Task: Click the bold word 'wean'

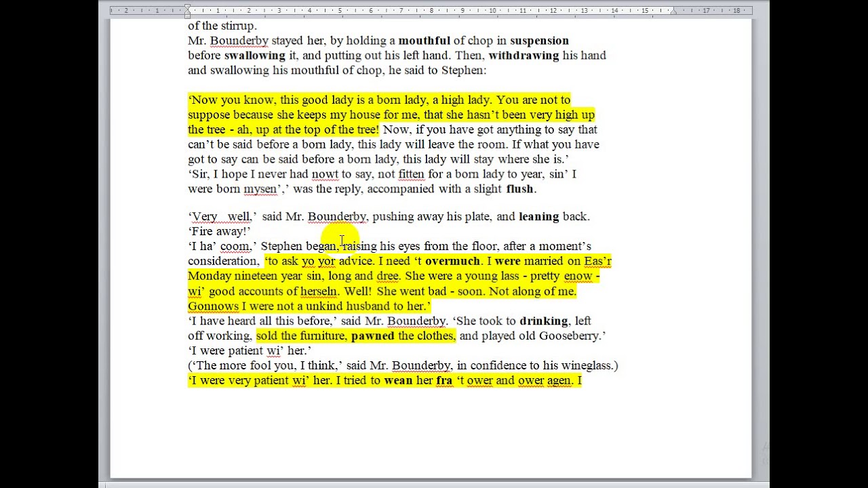Action: coord(398,381)
